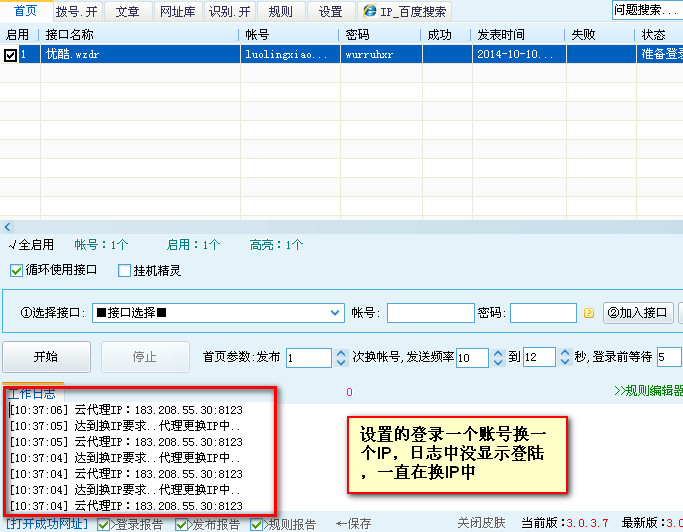Open the 接口选择 dropdown
The width and height of the screenshot is (683, 532).
[x=336, y=313]
